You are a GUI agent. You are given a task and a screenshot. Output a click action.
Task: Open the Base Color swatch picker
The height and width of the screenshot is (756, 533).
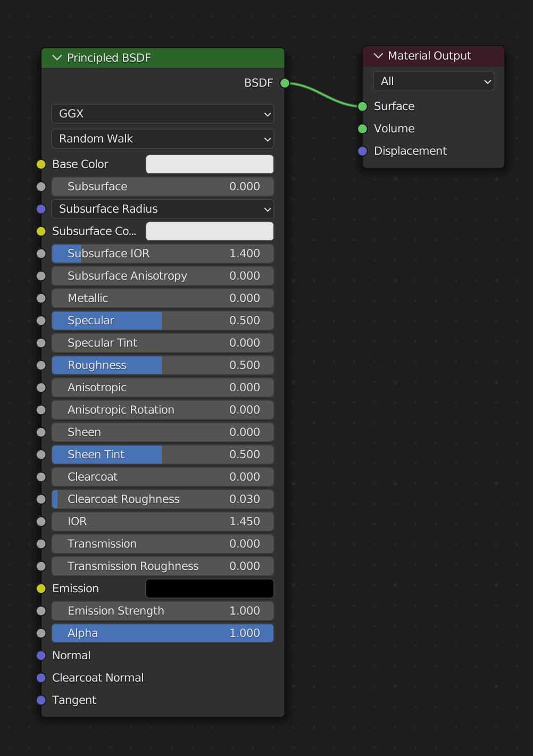click(x=210, y=164)
